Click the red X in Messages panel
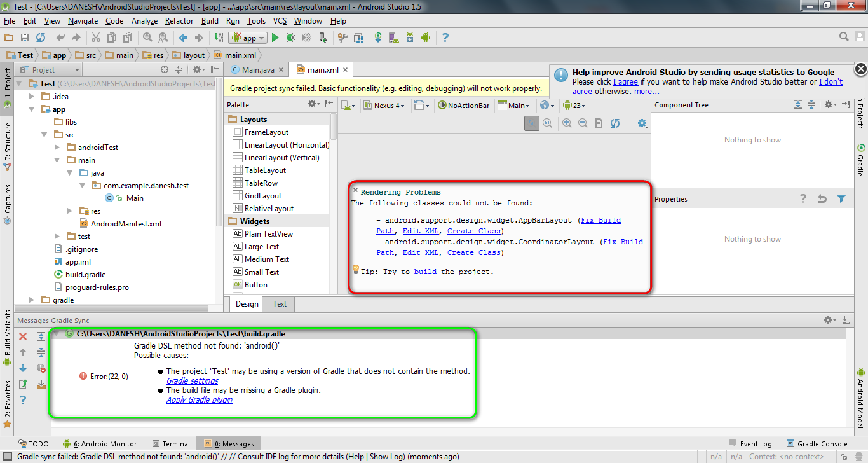Viewport: 868px width, 463px height. point(23,336)
